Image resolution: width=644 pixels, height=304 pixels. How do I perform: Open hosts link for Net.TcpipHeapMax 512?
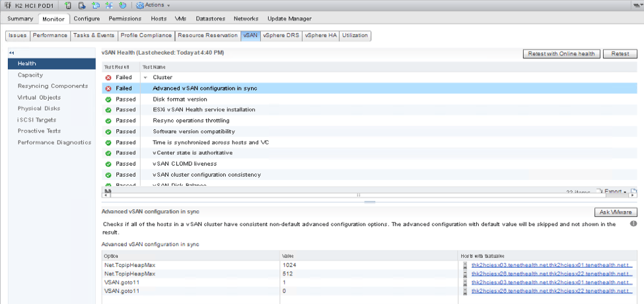click(x=552, y=274)
